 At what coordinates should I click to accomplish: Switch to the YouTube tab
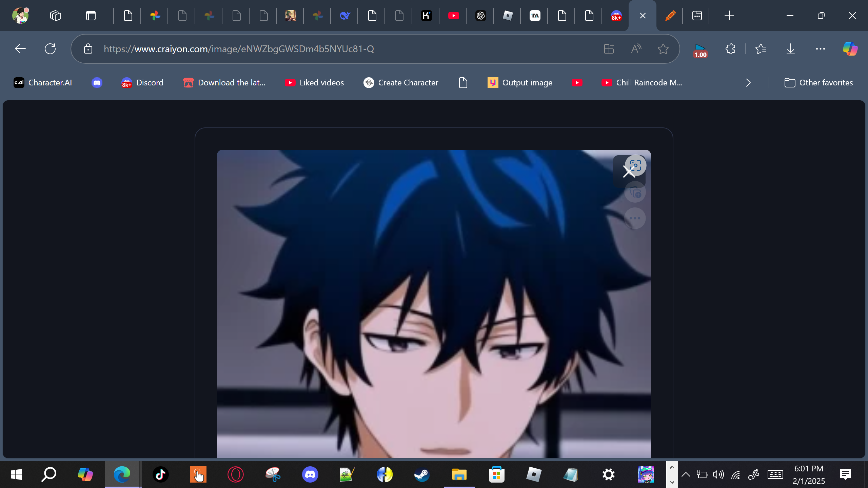pyautogui.click(x=453, y=16)
